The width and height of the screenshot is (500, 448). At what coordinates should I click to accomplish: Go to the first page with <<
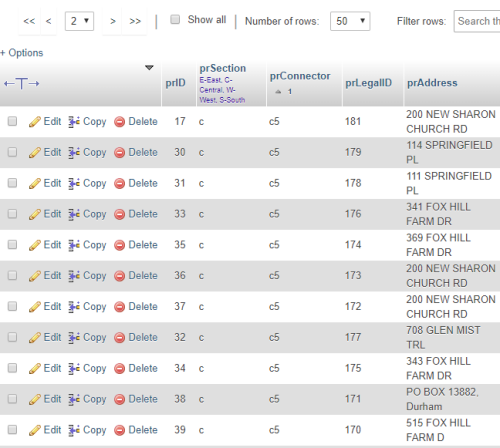(29, 21)
